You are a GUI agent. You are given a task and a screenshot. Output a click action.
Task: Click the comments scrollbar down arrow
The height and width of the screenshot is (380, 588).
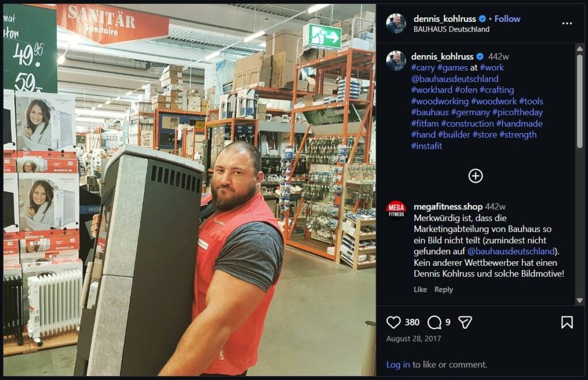[x=579, y=300]
